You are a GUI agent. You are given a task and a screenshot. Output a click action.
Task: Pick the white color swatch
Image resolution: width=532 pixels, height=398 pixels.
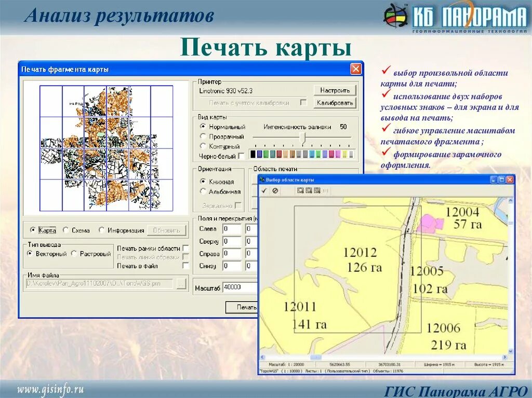(x=351, y=154)
